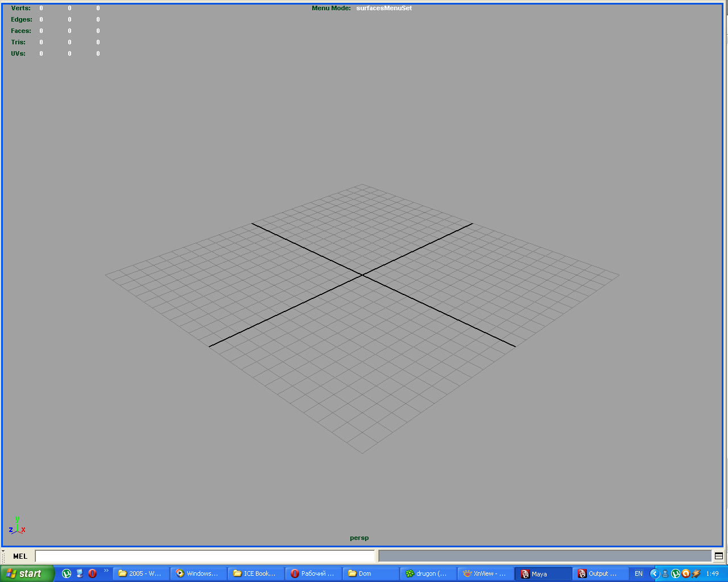Switch to the Dom folder window

371,573
